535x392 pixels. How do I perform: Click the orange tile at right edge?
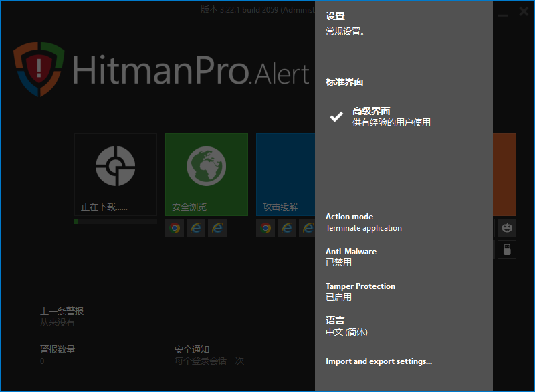pyautogui.click(x=504, y=175)
